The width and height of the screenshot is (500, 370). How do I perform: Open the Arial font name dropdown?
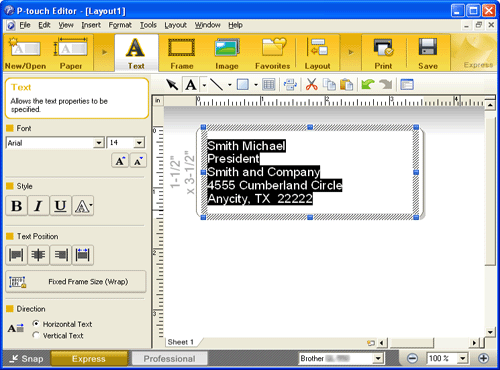pyautogui.click(x=99, y=143)
